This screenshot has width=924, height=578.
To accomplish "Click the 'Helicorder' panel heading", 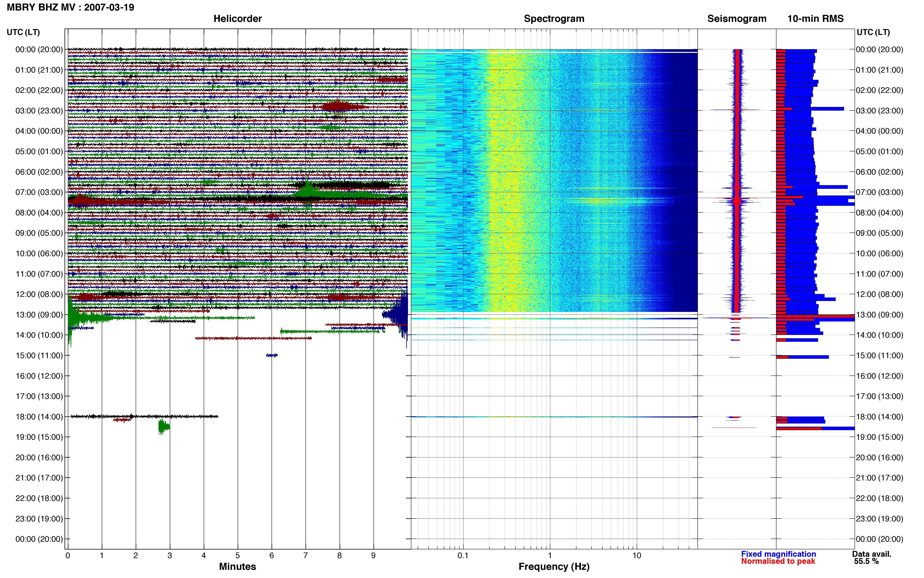I will pos(238,19).
